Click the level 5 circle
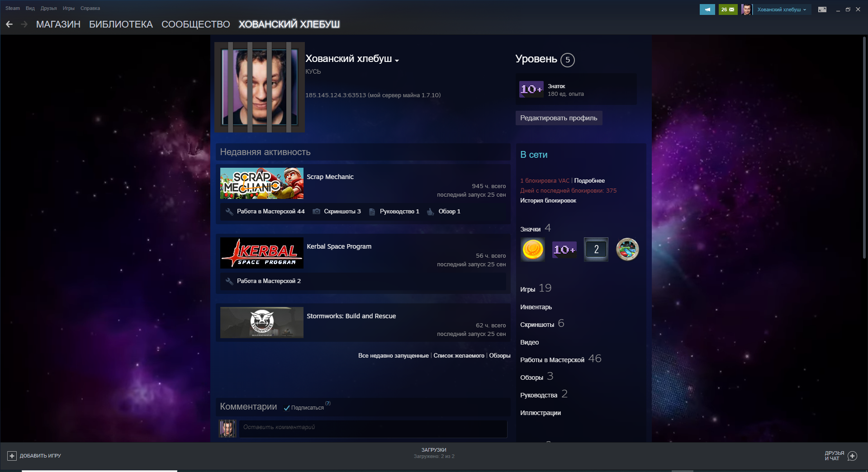Image resolution: width=868 pixels, height=472 pixels. pyautogui.click(x=568, y=60)
